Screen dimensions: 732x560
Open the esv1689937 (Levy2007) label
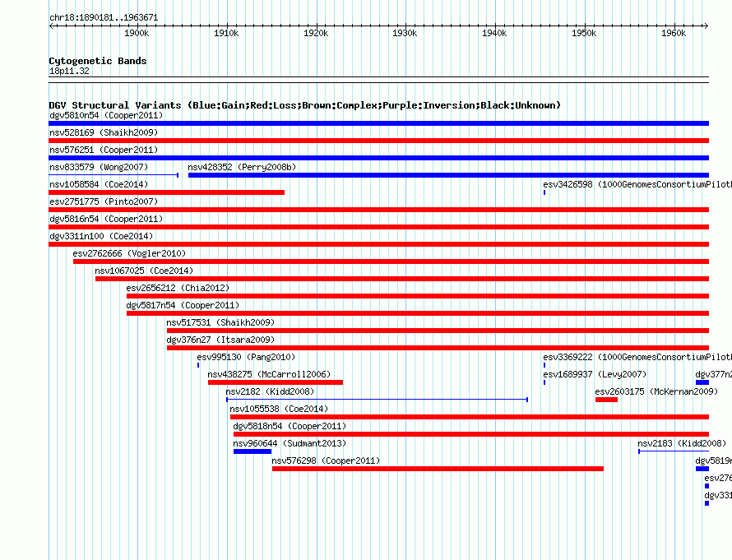[x=595, y=374]
